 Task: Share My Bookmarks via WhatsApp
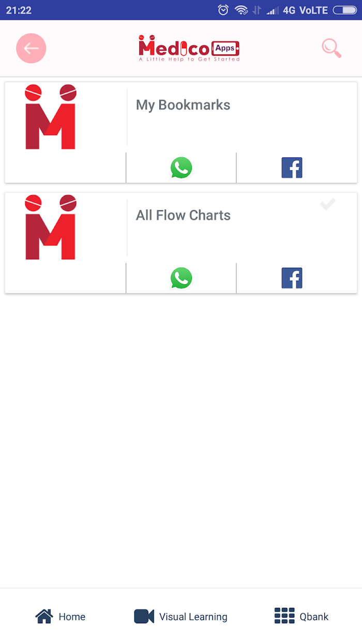point(181,168)
